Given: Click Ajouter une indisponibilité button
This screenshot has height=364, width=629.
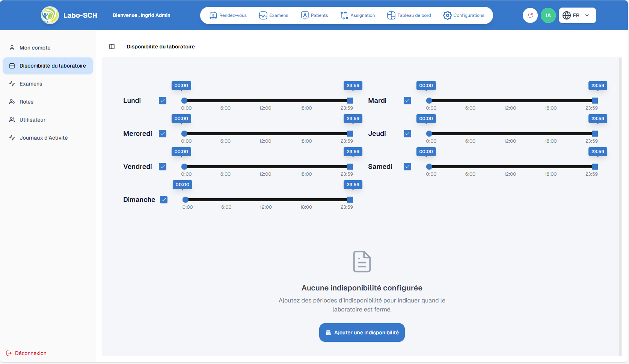Looking at the screenshot, I should coord(362,332).
